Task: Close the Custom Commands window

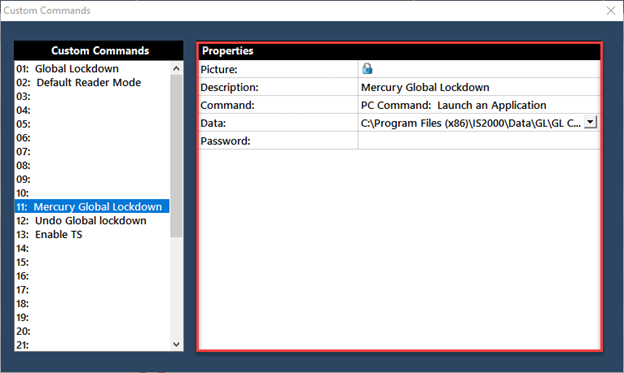Action: 610,11
